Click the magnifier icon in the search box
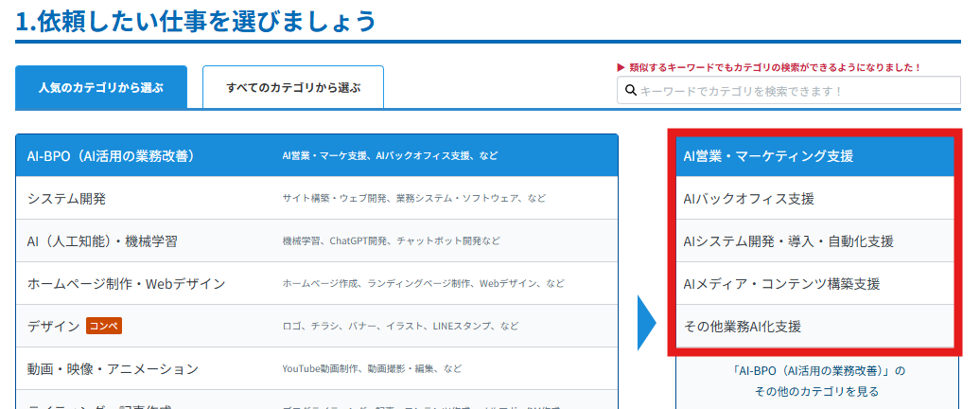The width and height of the screenshot is (980, 409). click(631, 91)
